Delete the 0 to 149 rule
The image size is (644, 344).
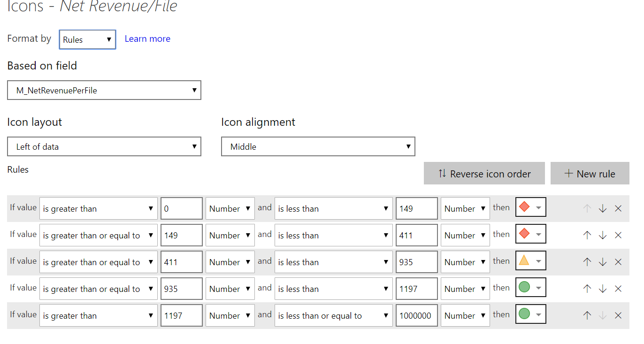coord(618,208)
